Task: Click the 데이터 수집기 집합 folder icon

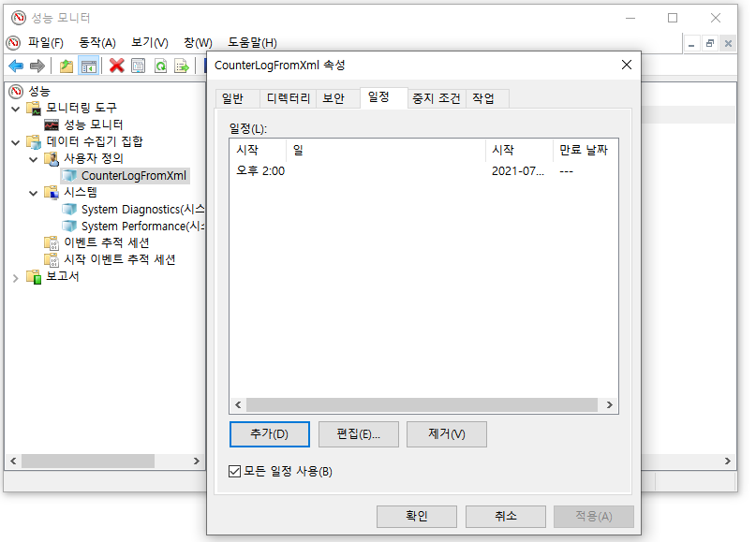Action: (35, 141)
